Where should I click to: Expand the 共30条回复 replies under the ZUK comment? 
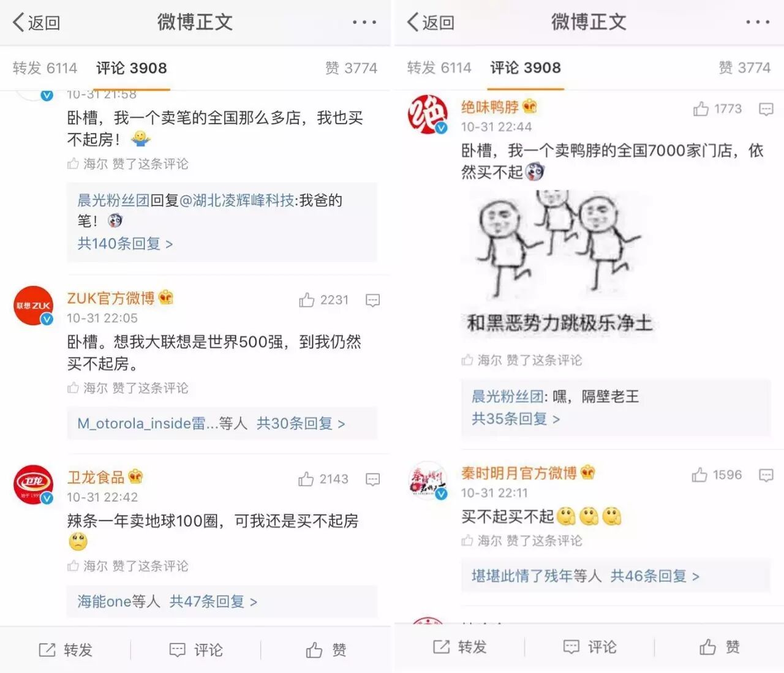tap(301, 423)
